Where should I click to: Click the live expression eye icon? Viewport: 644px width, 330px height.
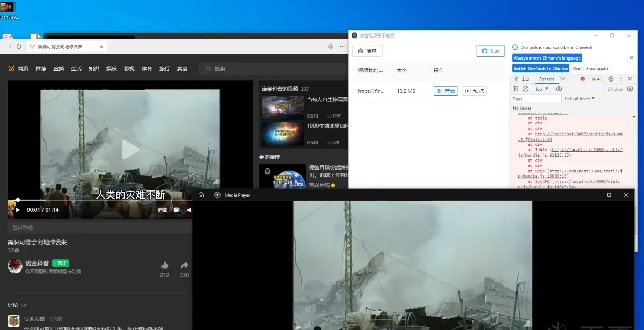pyautogui.click(x=559, y=89)
